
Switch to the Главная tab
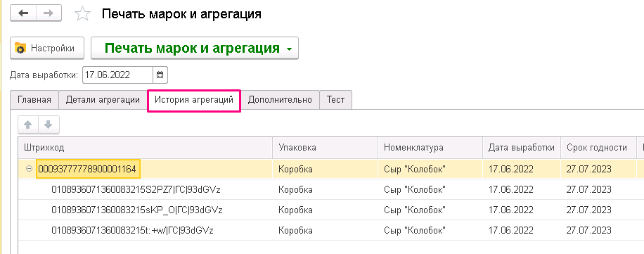(34, 100)
